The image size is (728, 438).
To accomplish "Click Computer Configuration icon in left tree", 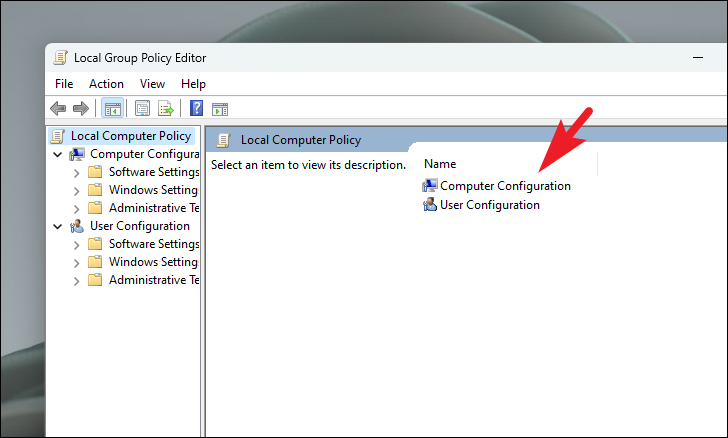I will 77,154.
